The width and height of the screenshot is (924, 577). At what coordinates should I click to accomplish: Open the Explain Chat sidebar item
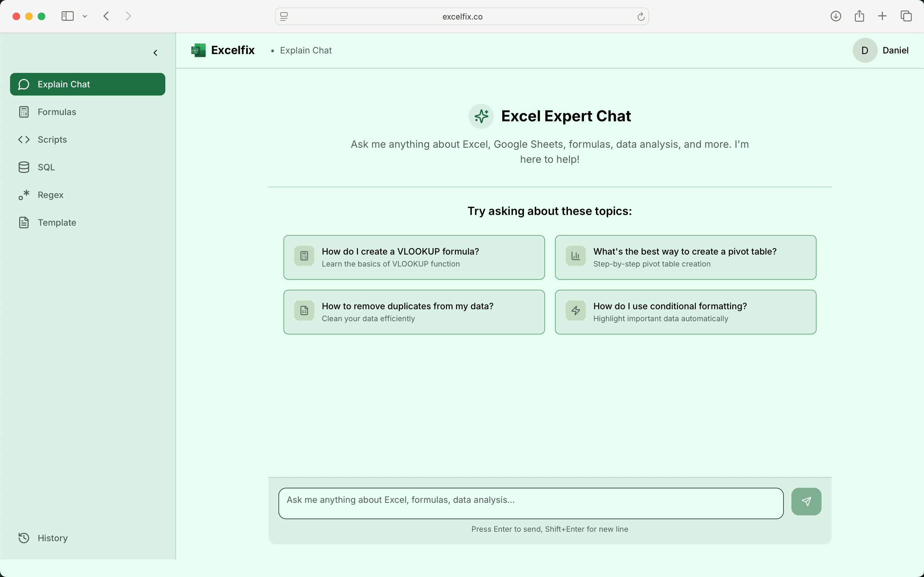[87, 84]
